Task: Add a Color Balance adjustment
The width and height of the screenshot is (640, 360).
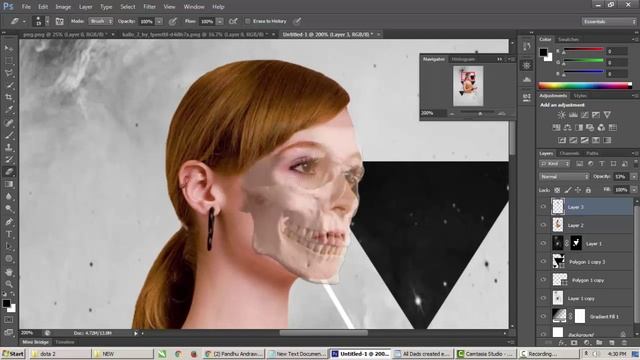Action: point(567,128)
